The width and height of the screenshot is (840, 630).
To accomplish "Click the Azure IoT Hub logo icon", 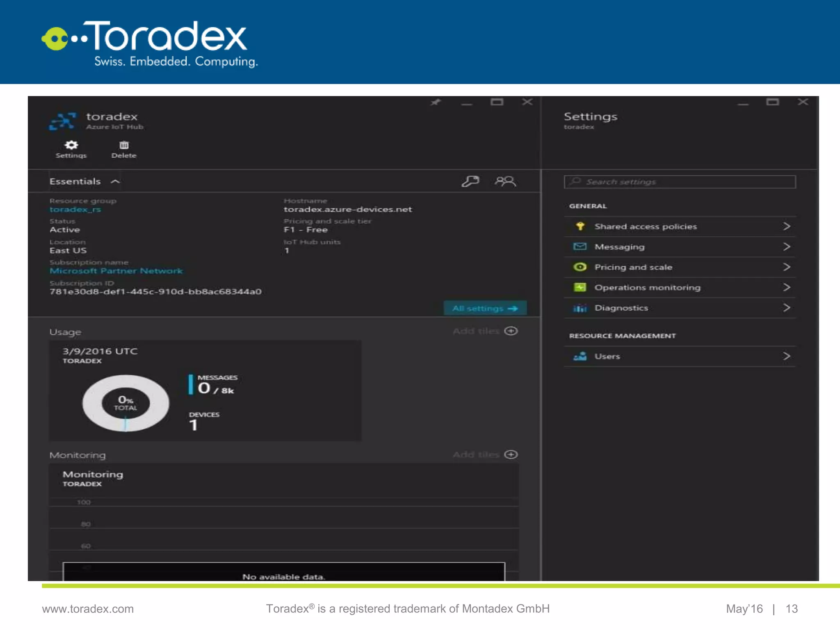I will tap(62, 121).
